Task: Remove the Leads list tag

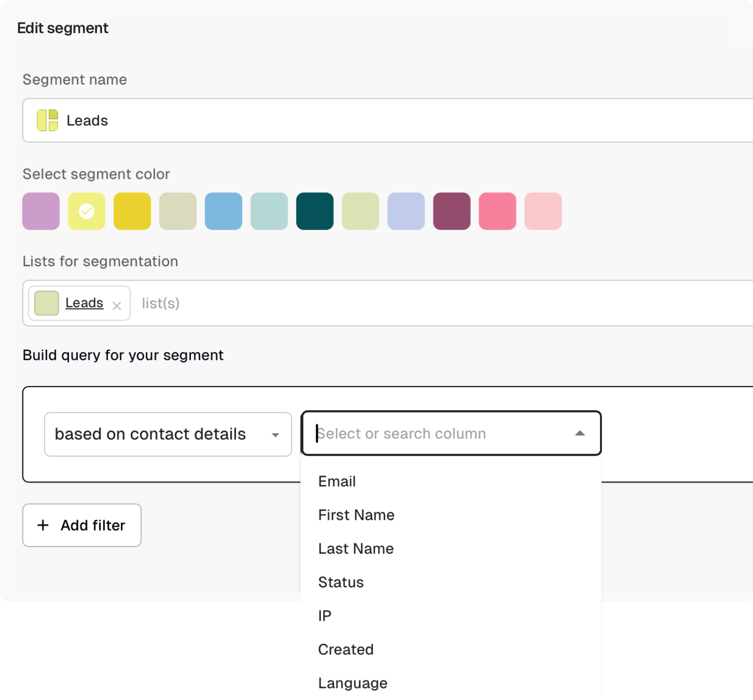Action: click(x=117, y=306)
